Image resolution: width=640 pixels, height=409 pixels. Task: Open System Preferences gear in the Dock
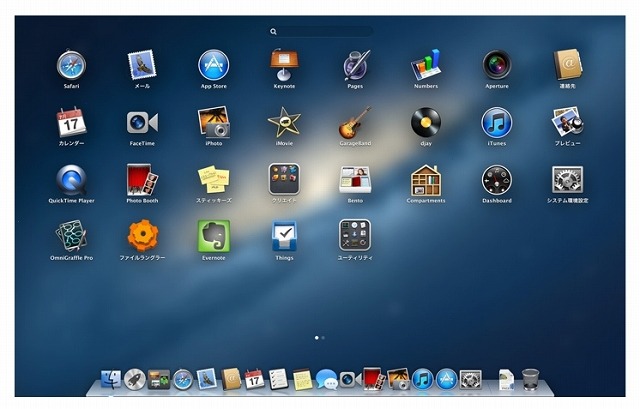coord(471,380)
